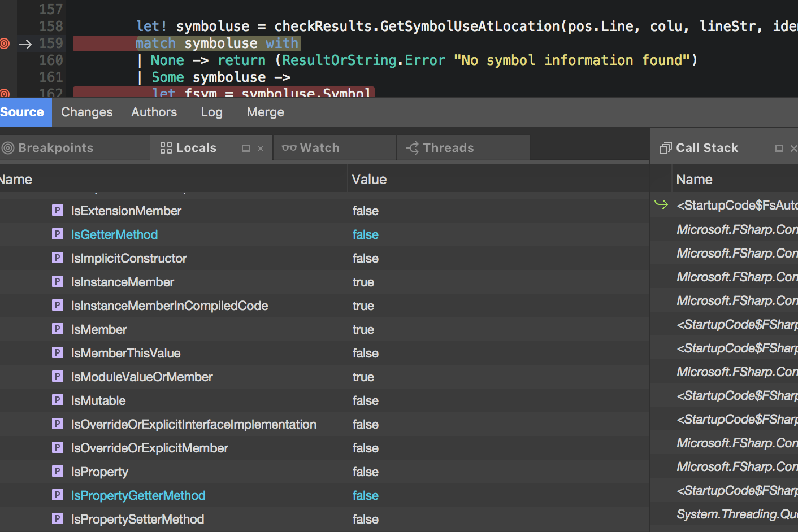Click the stacked frames icon beside Call Stack

665,147
